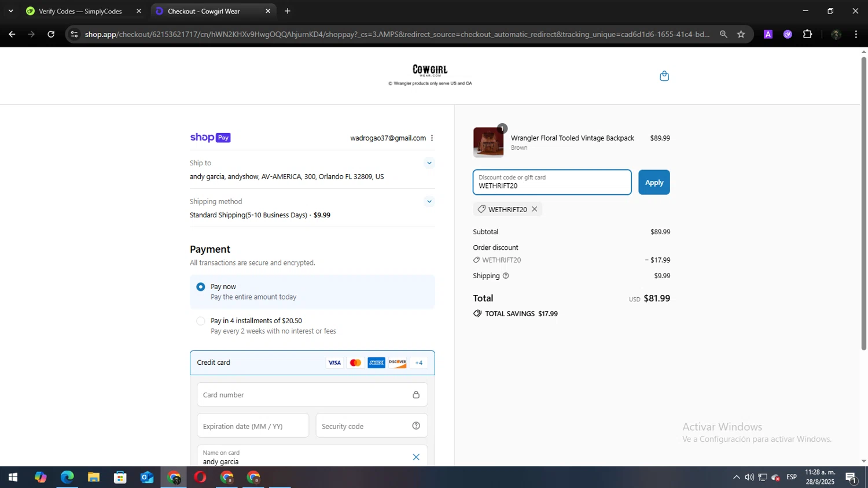The height and width of the screenshot is (488, 868).
Task: Expand the Shipping method section
Action: 429,202
